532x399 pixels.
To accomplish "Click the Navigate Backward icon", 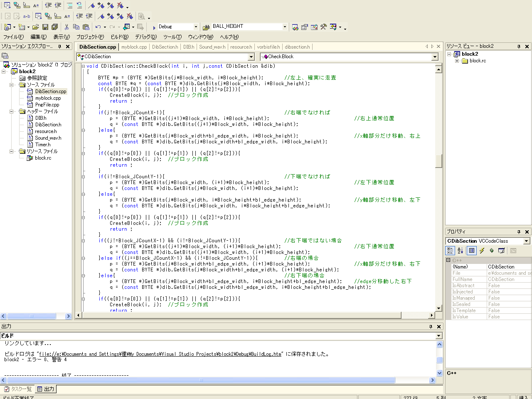I will click(x=126, y=27).
